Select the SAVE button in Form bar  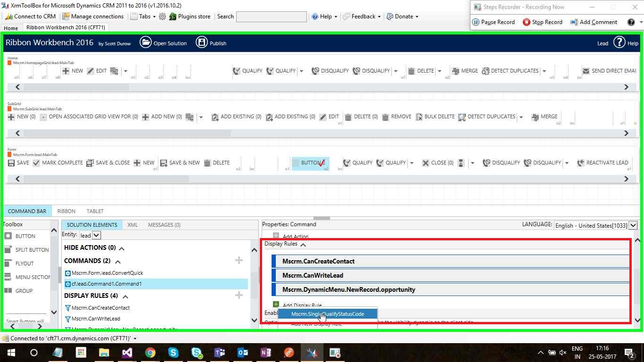[x=18, y=163]
